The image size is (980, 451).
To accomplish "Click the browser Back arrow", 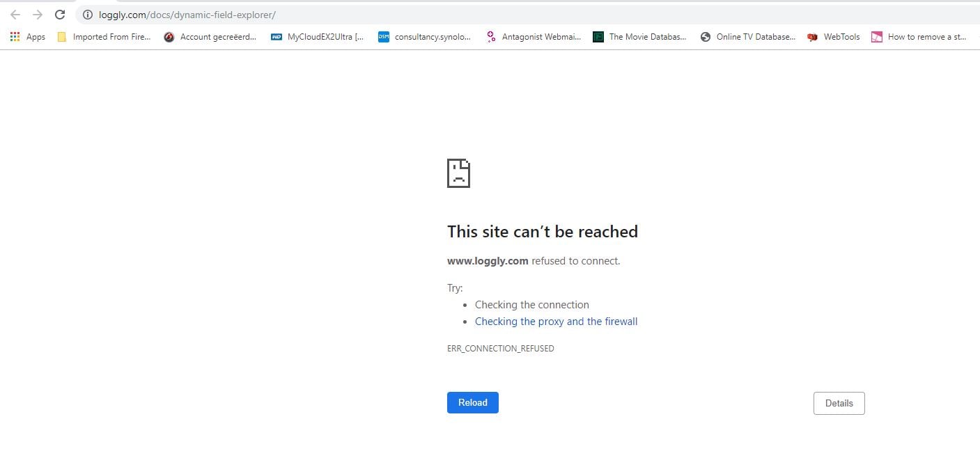I will 15,15.
